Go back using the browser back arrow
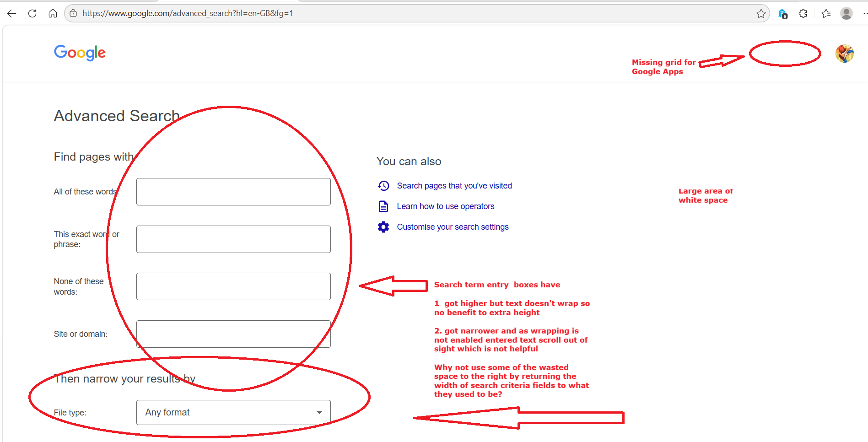This screenshot has width=868, height=442. [12, 14]
